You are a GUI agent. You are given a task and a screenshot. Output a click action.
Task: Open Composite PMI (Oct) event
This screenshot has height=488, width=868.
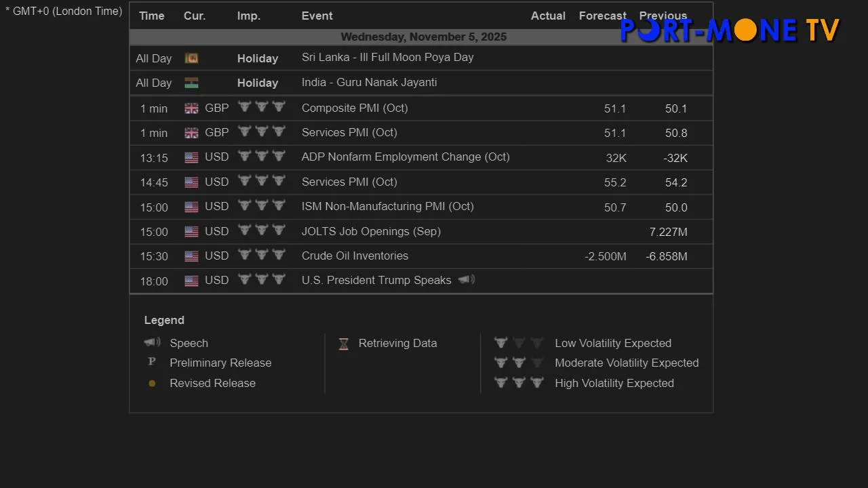355,108
